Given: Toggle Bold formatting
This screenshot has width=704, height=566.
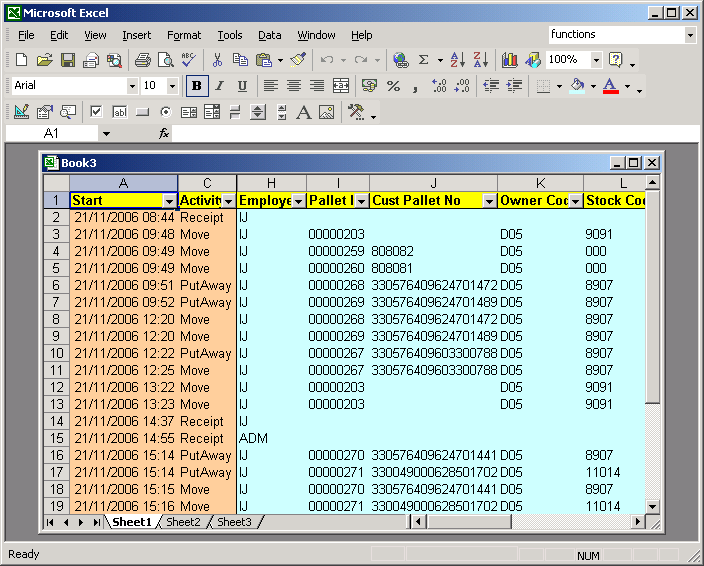Looking at the screenshot, I should click(197, 86).
